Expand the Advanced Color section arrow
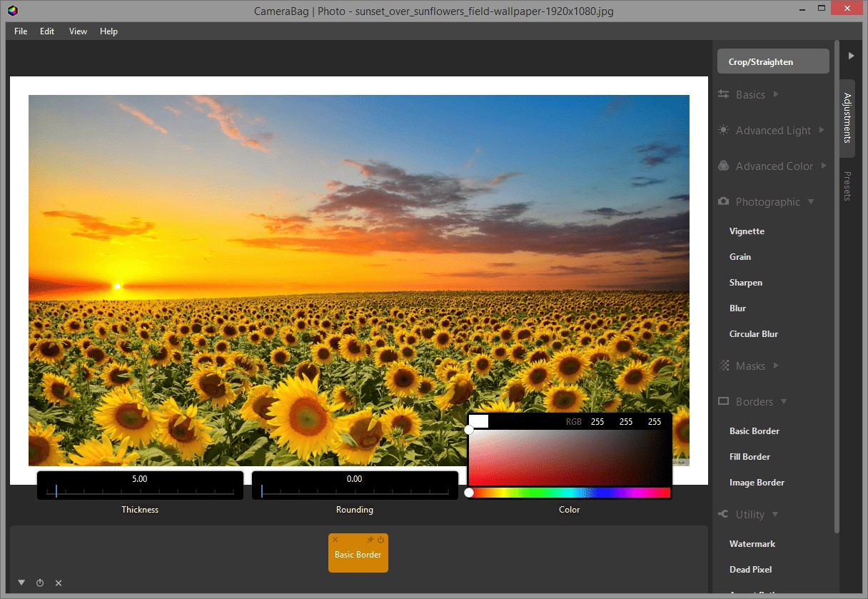Screen dimensions: 868x599 (824, 166)
